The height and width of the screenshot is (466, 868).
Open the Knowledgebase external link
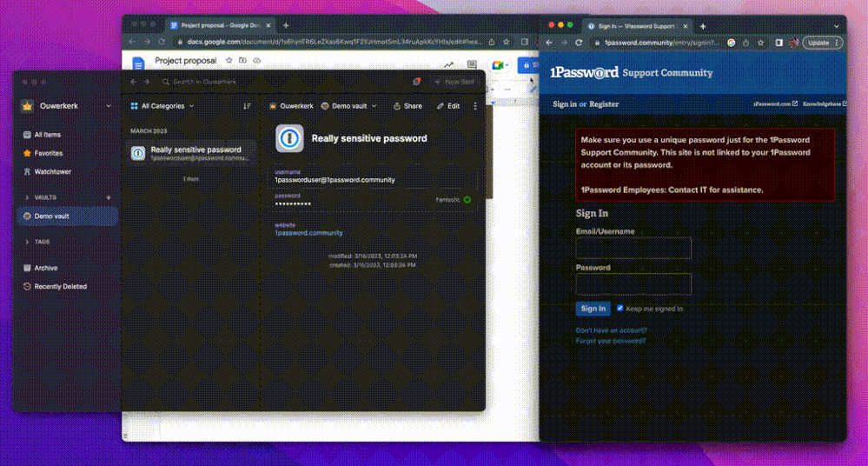pos(825,103)
